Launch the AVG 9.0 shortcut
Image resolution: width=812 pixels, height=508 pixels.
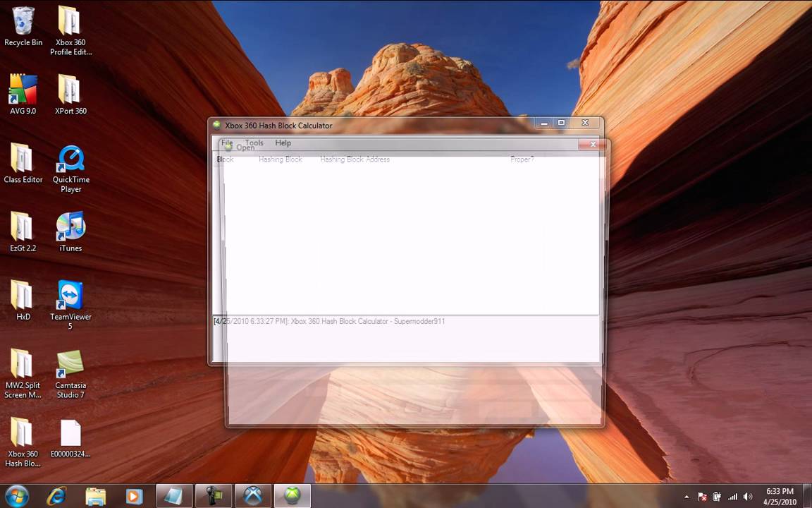point(23,95)
